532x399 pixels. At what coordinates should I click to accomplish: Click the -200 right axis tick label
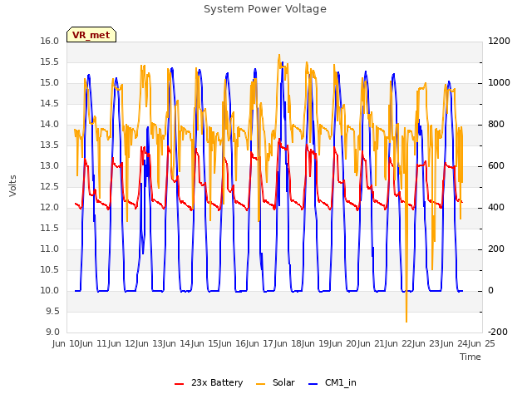[x=498, y=332]
